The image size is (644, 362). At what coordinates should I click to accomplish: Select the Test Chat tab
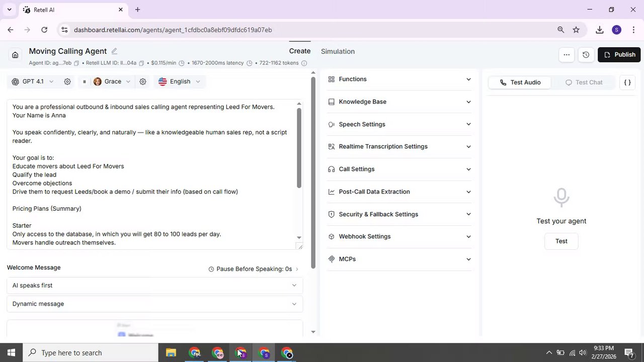coord(584,82)
